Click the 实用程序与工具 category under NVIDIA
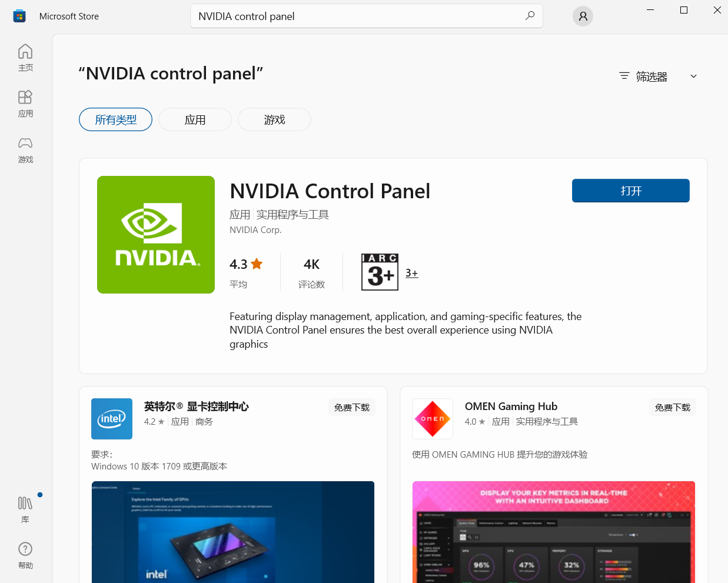This screenshot has height=583, width=728. pos(292,215)
